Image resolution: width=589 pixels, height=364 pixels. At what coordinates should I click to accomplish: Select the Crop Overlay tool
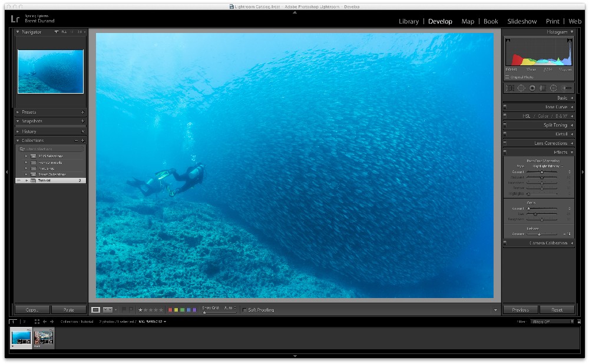click(510, 88)
